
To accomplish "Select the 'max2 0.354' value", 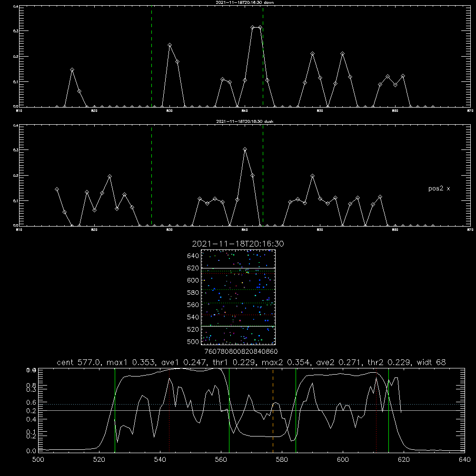I will pyautogui.click(x=286, y=362).
